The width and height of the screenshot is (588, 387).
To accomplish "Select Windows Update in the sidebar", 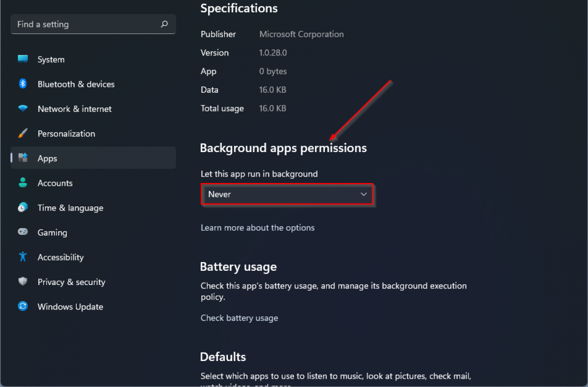I will click(70, 307).
